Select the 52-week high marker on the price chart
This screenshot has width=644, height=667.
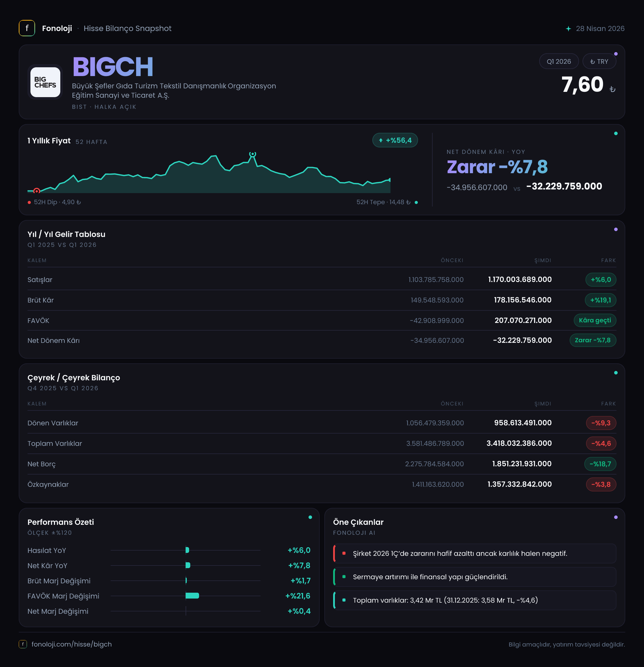(x=252, y=154)
